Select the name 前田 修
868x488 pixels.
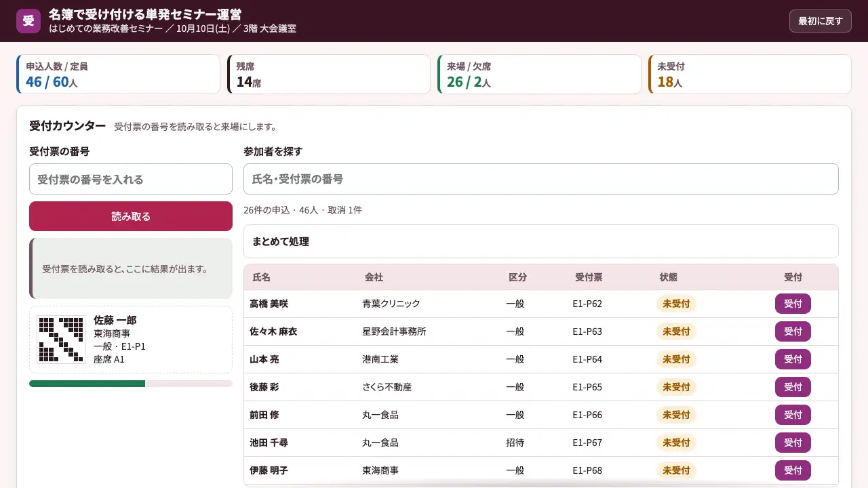click(x=264, y=415)
